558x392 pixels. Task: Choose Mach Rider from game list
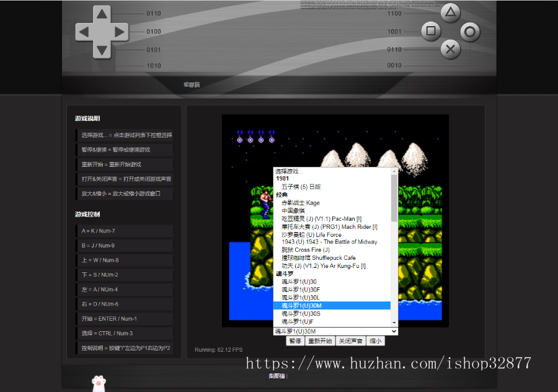click(332, 227)
